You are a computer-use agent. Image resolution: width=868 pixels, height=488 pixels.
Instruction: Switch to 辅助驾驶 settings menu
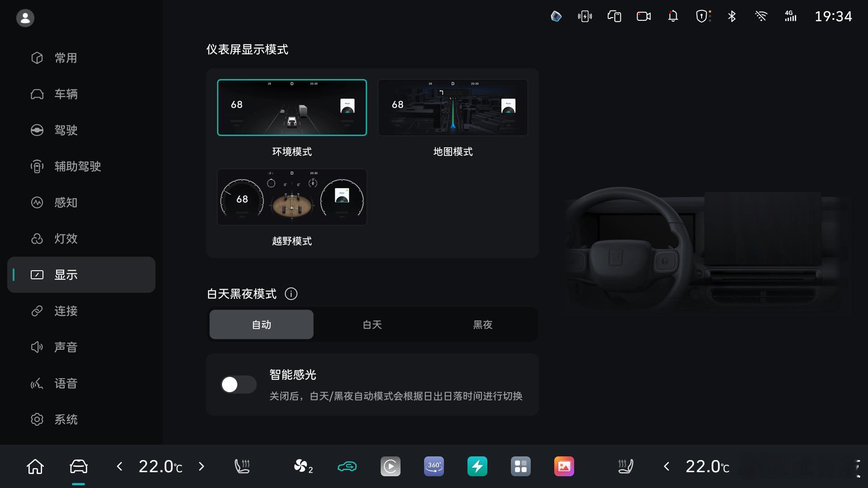[x=77, y=166]
